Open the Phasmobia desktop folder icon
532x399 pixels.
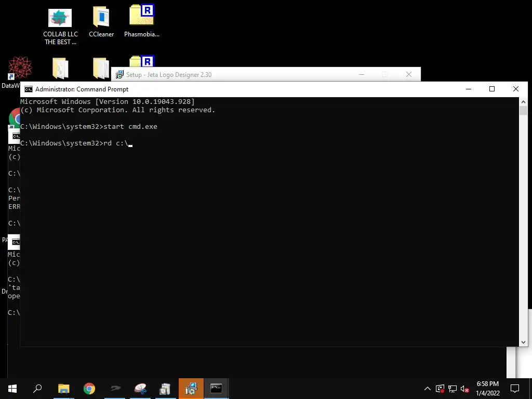142,21
